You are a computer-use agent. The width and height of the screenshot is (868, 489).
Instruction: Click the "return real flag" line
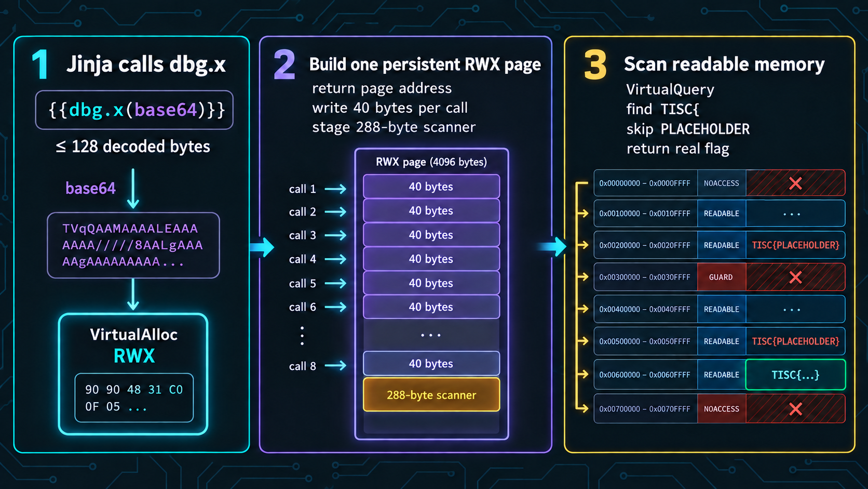[677, 149]
